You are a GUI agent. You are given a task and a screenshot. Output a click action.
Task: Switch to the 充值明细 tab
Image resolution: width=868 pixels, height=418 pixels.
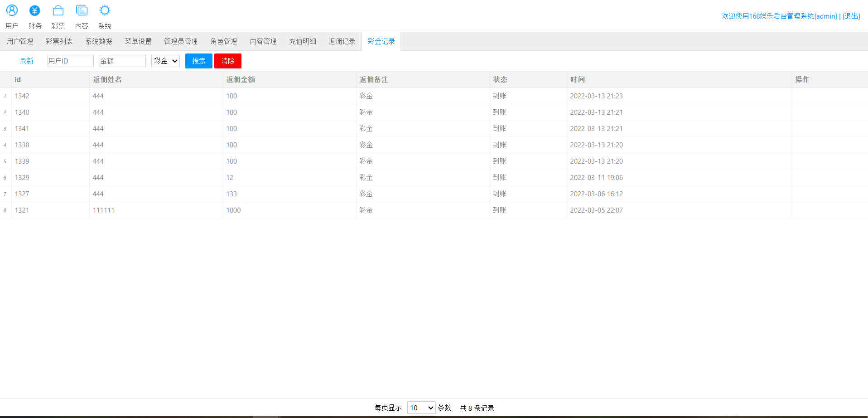tap(303, 41)
